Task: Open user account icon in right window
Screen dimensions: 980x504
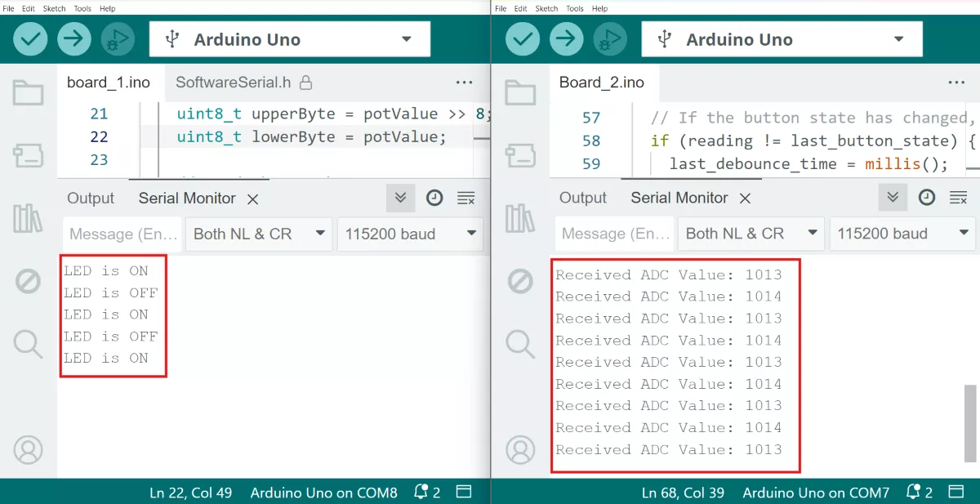Action: (520, 450)
